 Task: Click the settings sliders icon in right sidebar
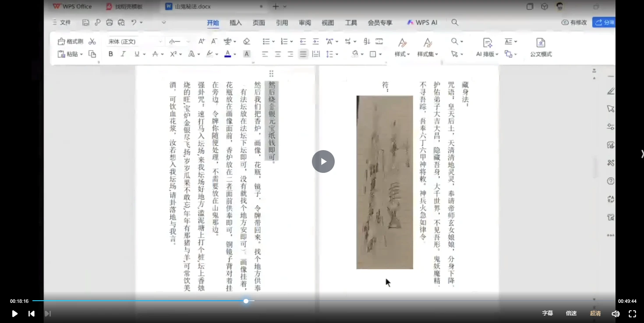point(611,126)
